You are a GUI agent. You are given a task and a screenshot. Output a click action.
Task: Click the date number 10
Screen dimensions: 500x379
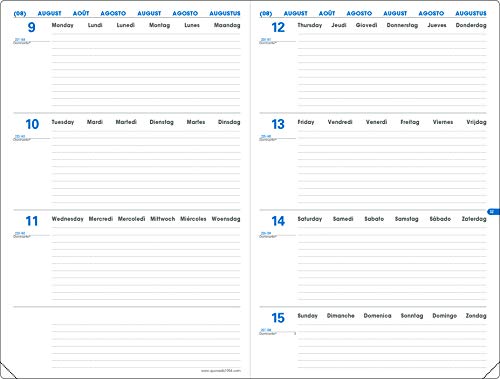point(32,124)
